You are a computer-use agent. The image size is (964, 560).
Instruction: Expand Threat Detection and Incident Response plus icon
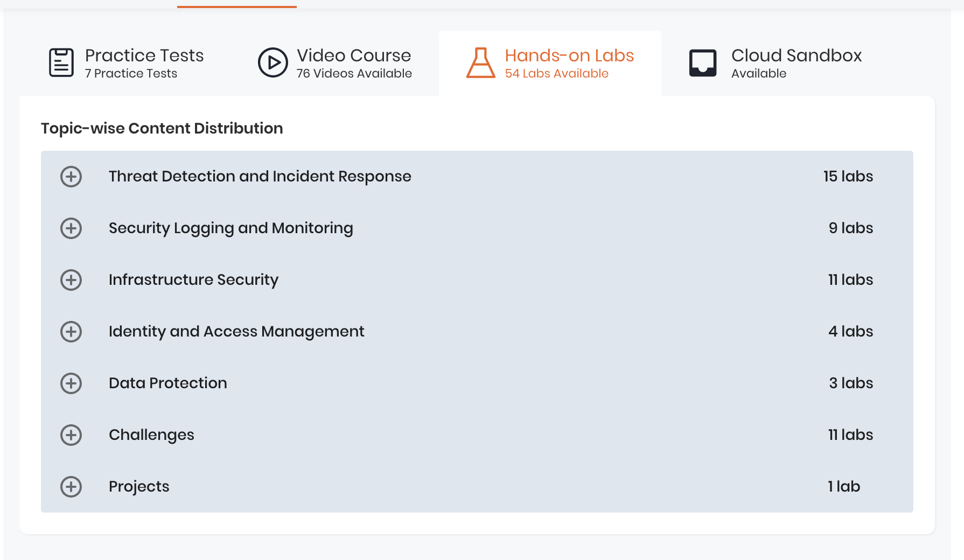coord(71,177)
